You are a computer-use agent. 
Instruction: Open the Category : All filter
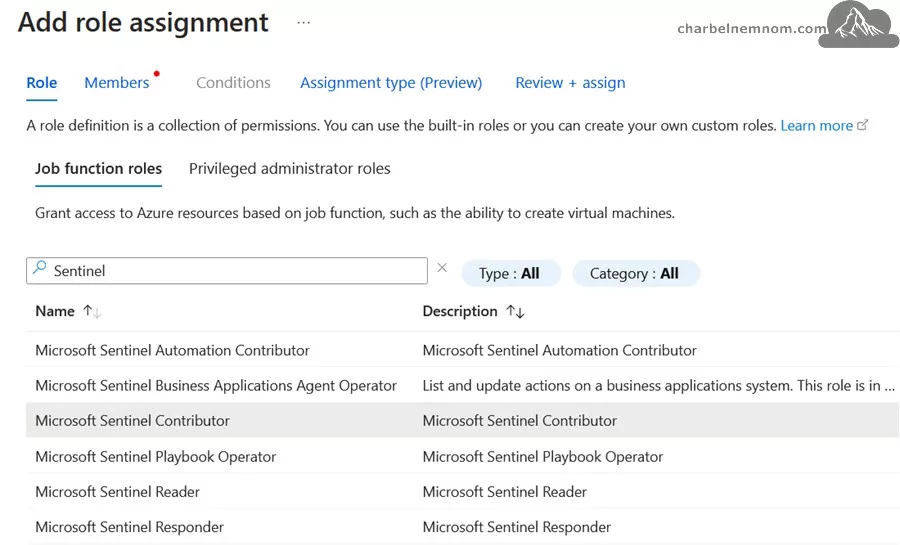coord(635,273)
